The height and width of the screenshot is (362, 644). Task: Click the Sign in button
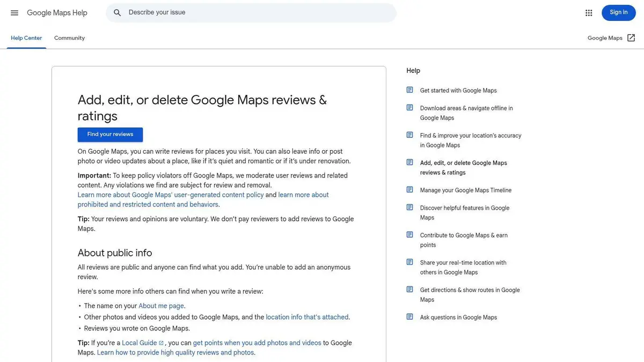coord(618,13)
